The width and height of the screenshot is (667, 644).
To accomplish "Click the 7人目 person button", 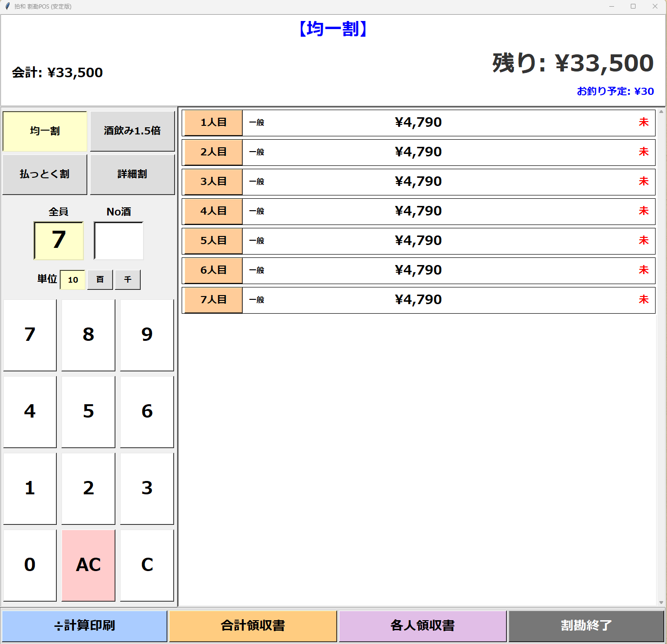I will [x=213, y=300].
